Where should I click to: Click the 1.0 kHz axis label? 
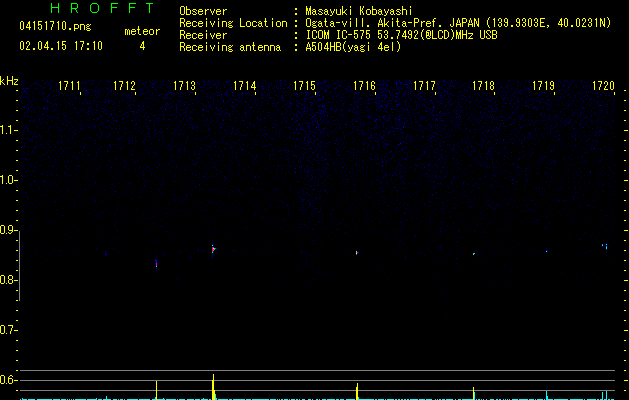click(8, 180)
